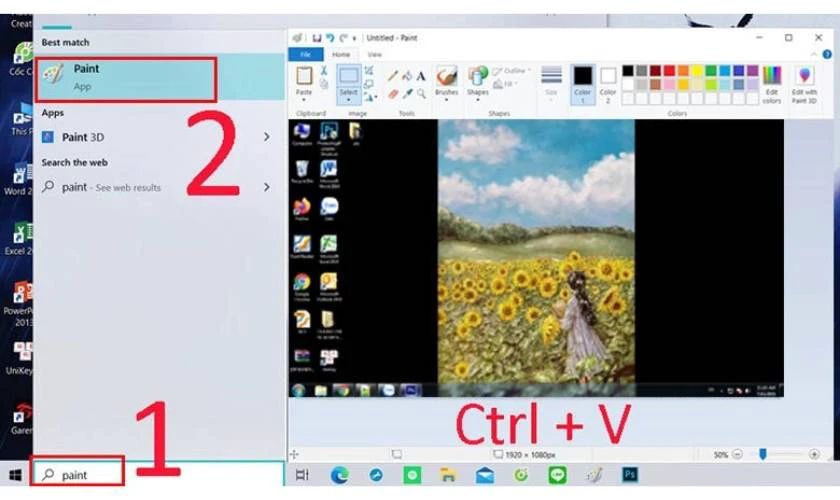Click the Paint palette icon in best match
This screenshot has height=500, width=840.
[54, 74]
